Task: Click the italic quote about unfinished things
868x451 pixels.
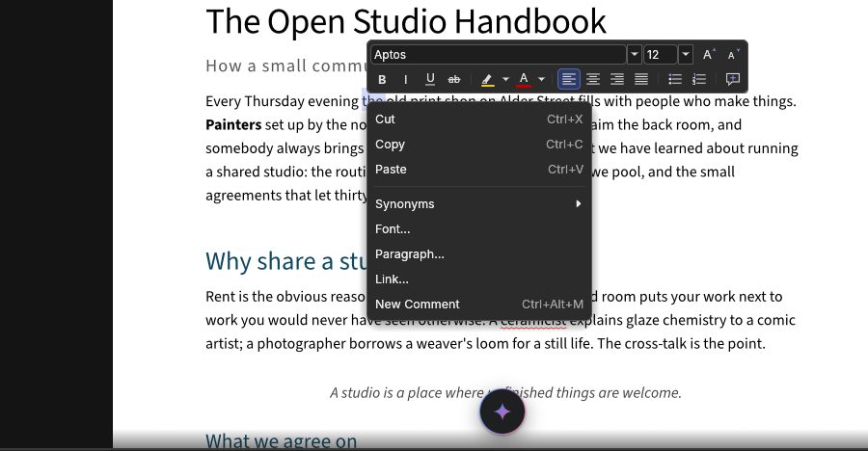Action: coord(505,393)
